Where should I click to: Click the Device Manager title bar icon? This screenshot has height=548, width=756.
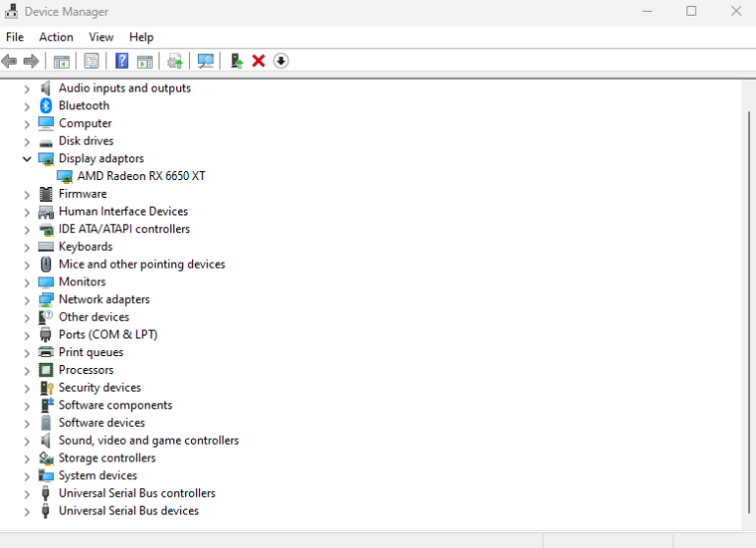click(11, 11)
